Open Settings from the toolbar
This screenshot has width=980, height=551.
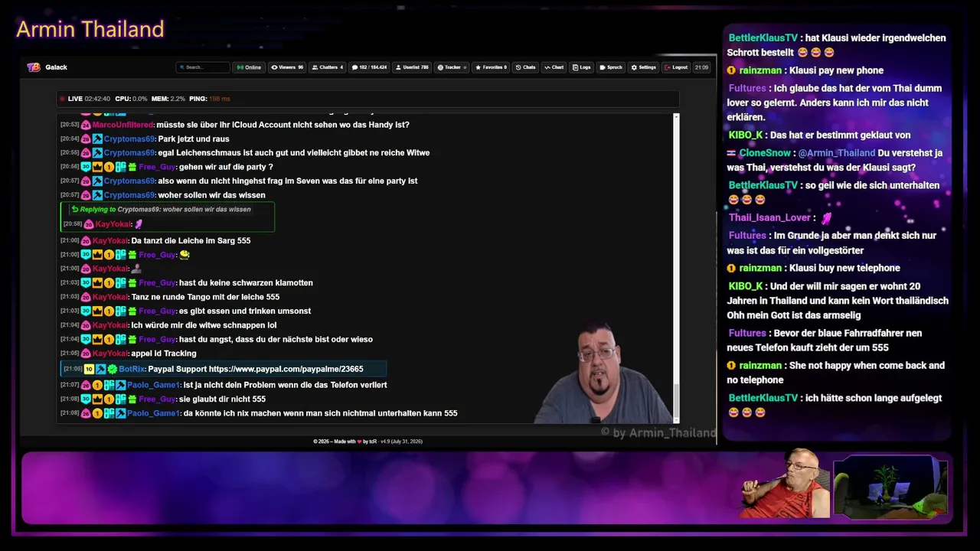pos(644,67)
